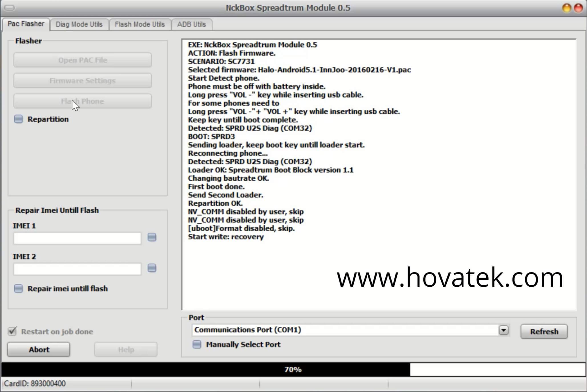Switch to the Pac Flasher tab
The image size is (587, 392).
tap(26, 24)
